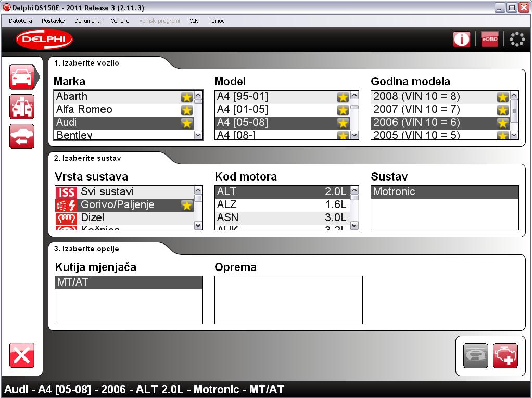532x398 pixels.
Task: Select engine code ASN 3.0L
Action: coord(282,217)
